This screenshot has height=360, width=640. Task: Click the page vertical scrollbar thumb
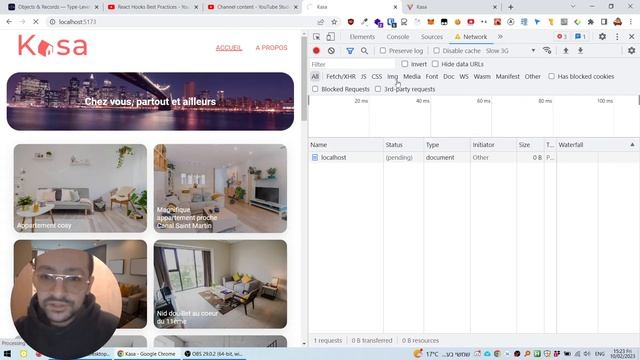click(304, 79)
